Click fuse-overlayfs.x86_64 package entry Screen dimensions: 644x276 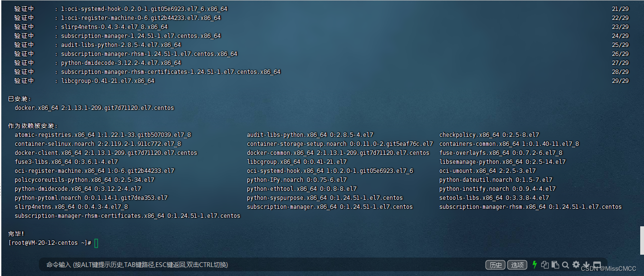coord(501,153)
